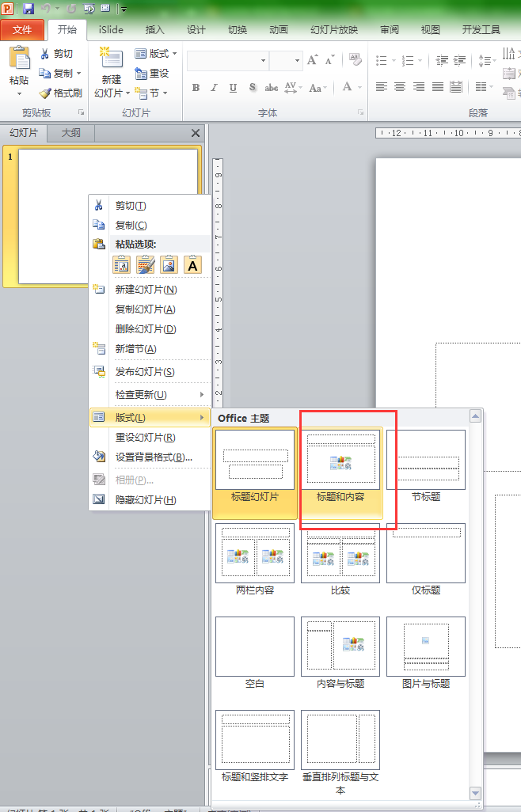This screenshot has height=812, width=521.
Task: Click the Columns icon in paragraph group
Action: click(x=481, y=87)
